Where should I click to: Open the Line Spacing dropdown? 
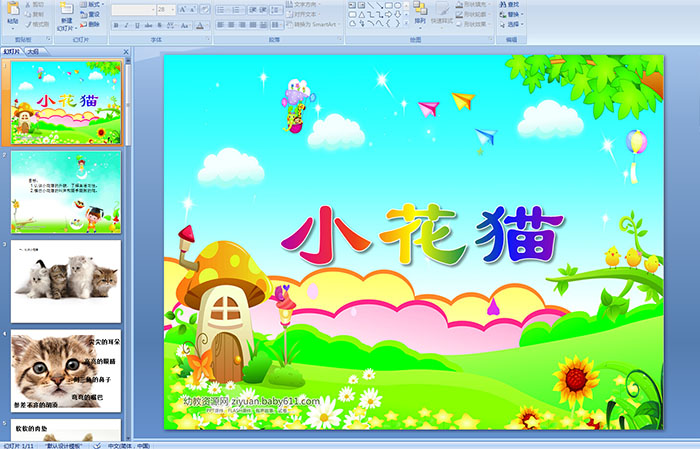[x=277, y=10]
